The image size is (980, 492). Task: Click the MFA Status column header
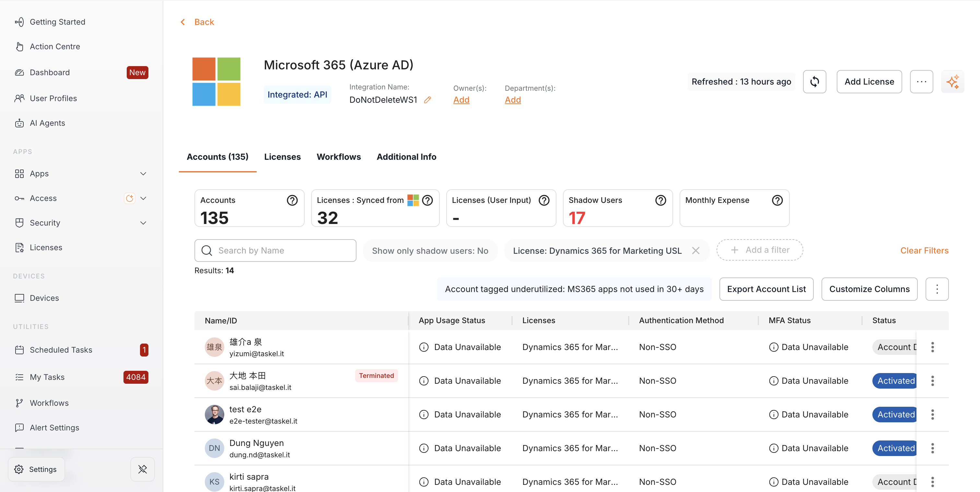pos(789,321)
